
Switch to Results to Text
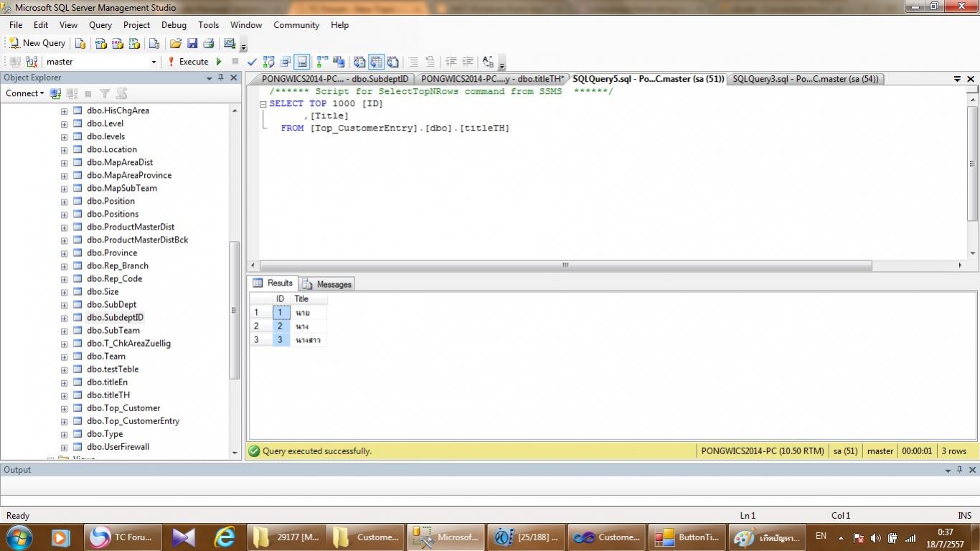click(359, 62)
